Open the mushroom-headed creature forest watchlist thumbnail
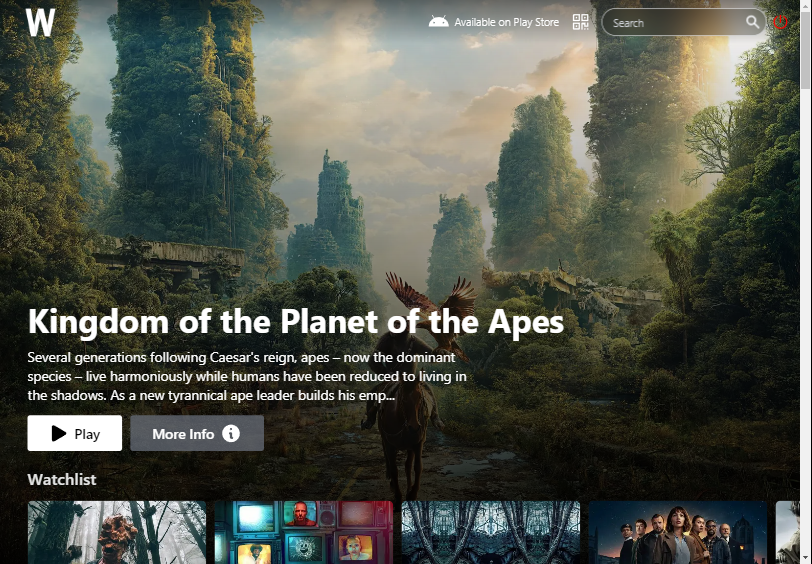Screen dimensions: 812x564 click(117, 532)
